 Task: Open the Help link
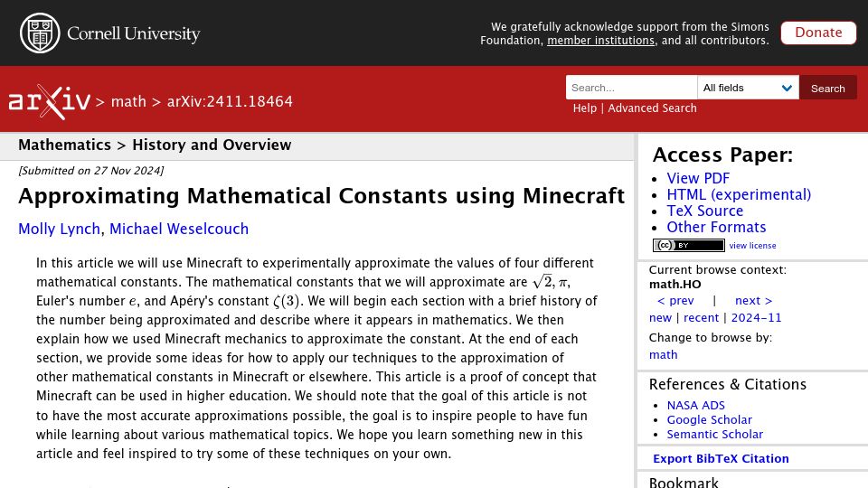pos(585,108)
